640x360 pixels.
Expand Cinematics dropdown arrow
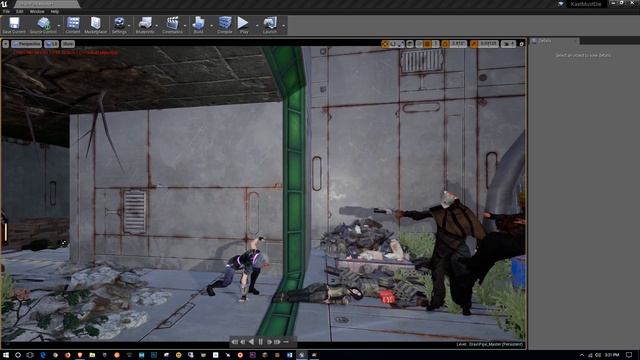tap(185, 26)
